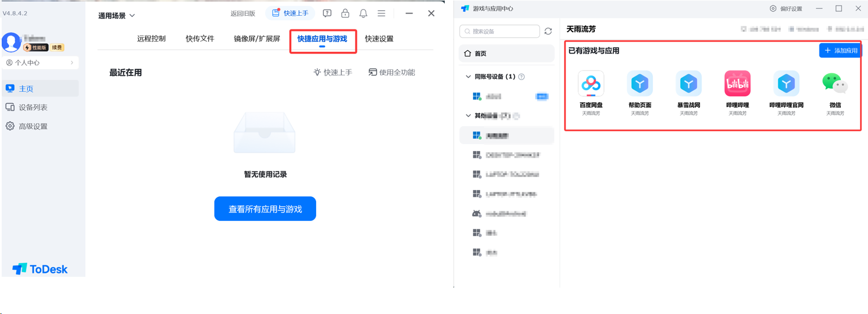Click the 使用全功能 link
Screen dimensions: 868x314
point(392,72)
